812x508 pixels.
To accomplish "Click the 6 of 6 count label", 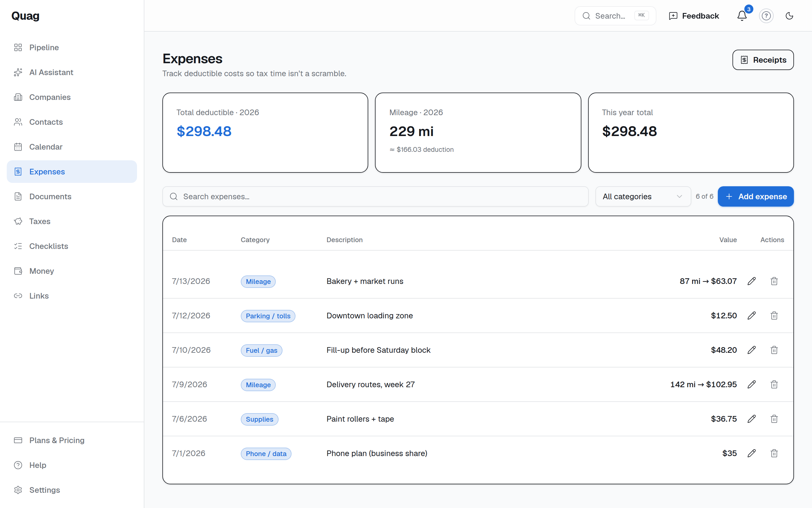I will pyautogui.click(x=704, y=196).
